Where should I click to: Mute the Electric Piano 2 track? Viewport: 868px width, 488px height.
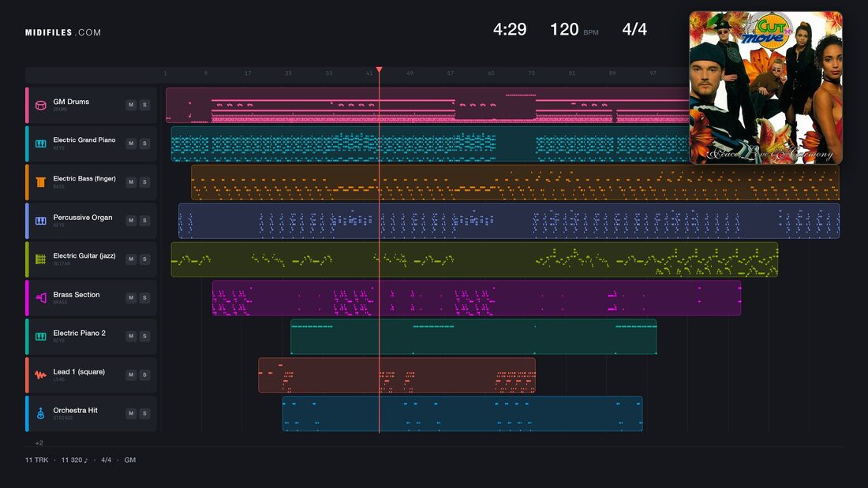click(x=131, y=336)
